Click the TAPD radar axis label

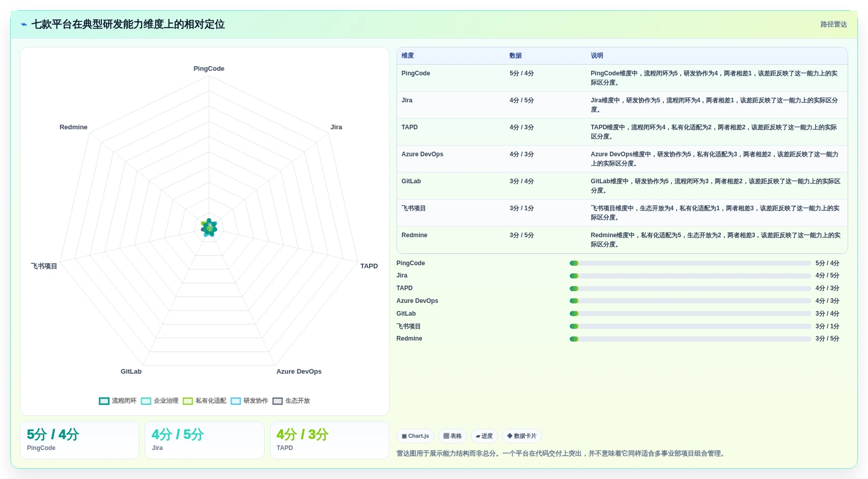tap(369, 266)
